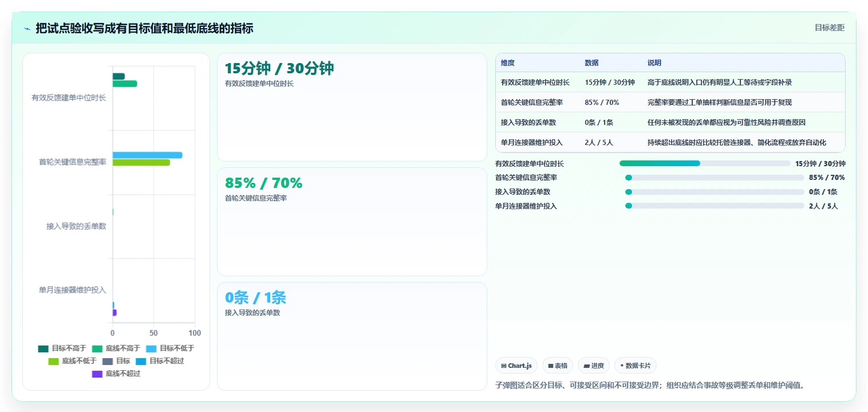
Task: Select the table cell 单月连接器维护投入
Action: [532, 143]
